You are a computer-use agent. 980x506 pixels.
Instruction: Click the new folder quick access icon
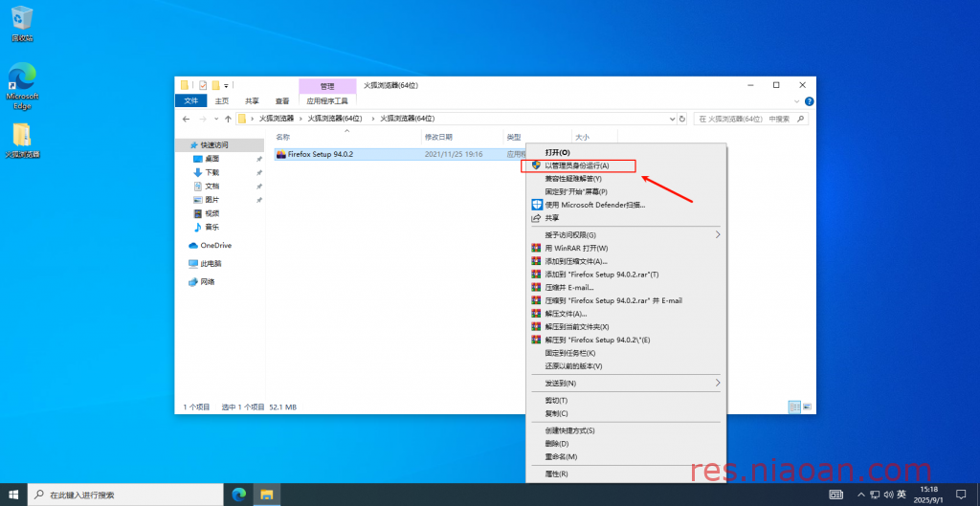215,85
